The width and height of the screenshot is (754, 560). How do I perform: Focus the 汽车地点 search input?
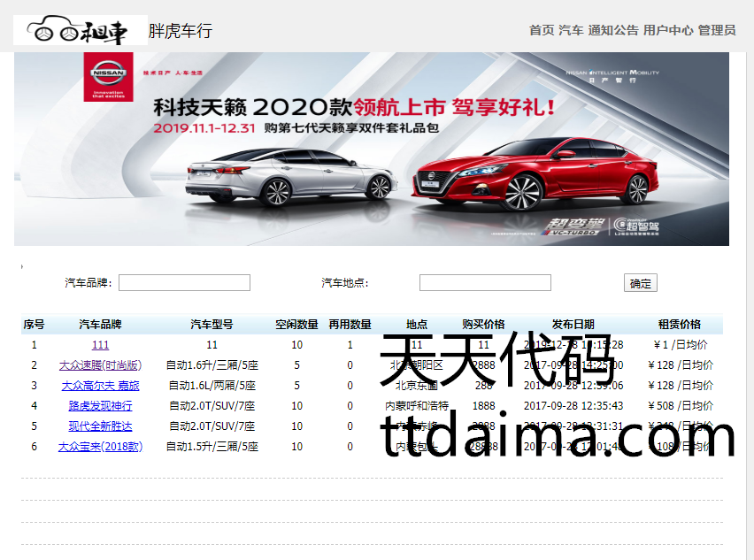click(485, 283)
